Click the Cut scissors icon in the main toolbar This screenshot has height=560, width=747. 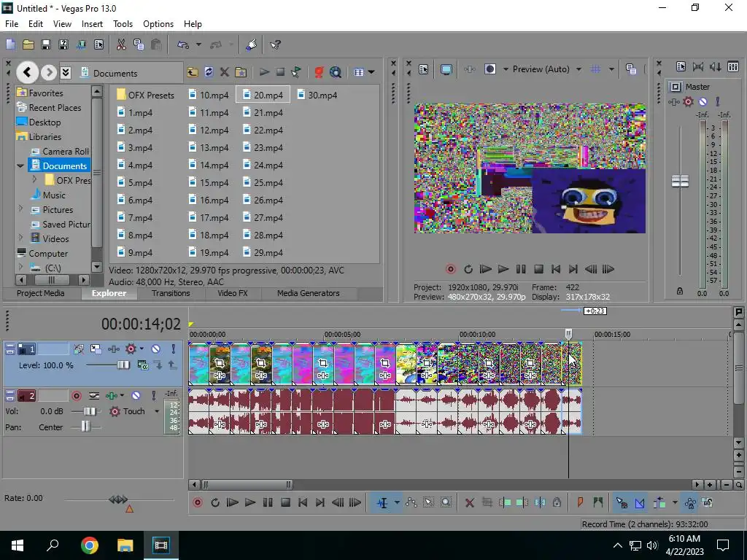tap(121, 44)
